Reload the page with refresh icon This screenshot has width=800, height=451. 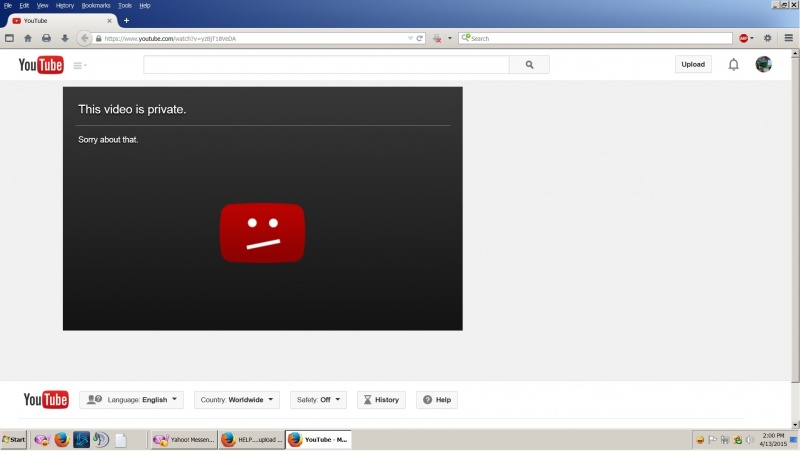pos(419,38)
